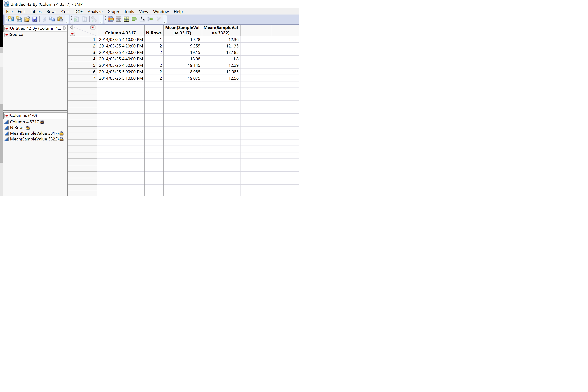Screen dimensions: 588x392
Task: Open the formula calculator tool
Action: click(118, 19)
